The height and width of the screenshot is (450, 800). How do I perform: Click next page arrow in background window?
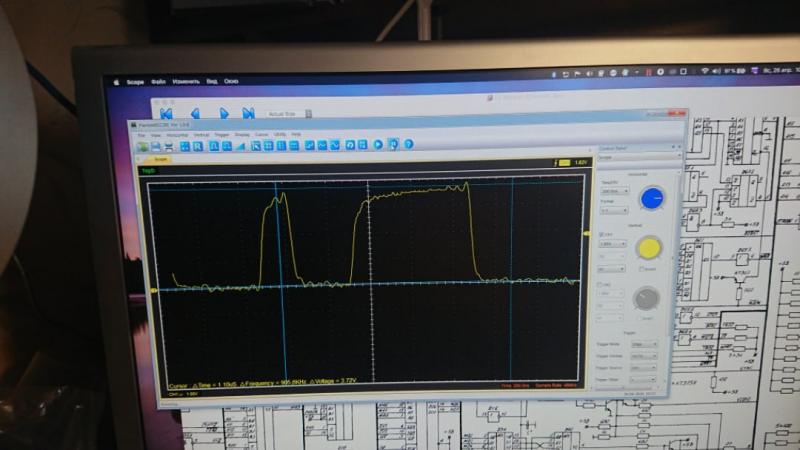[x=224, y=114]
